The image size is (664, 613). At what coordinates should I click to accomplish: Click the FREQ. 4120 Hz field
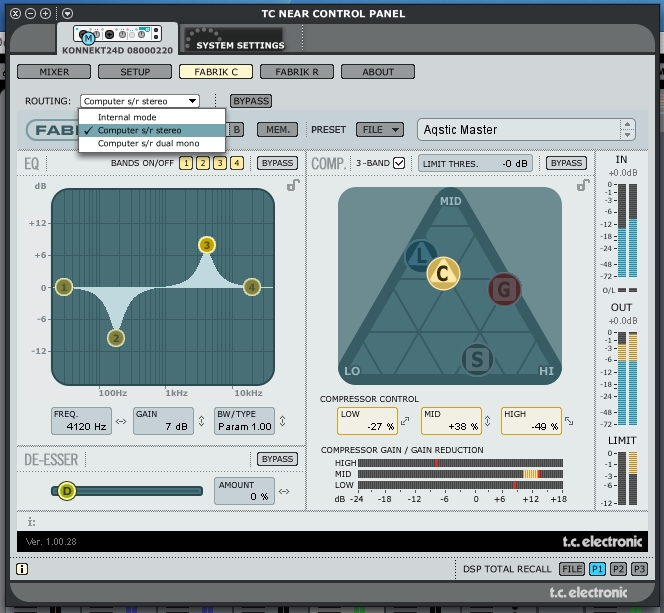click(81, 421)
